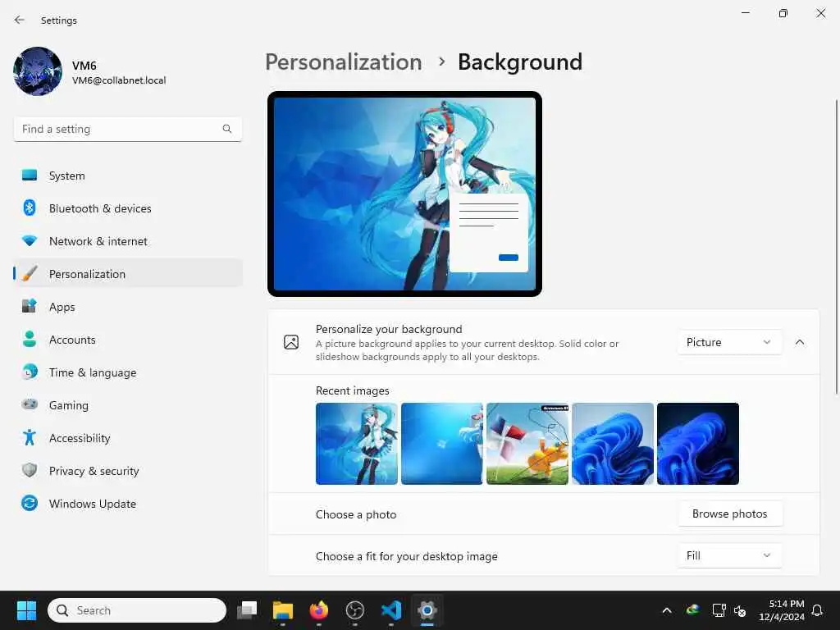Open the Windows Start menu
Image resolution: width=840 pixels, height=630 pixels.
[x=26, y=610]
